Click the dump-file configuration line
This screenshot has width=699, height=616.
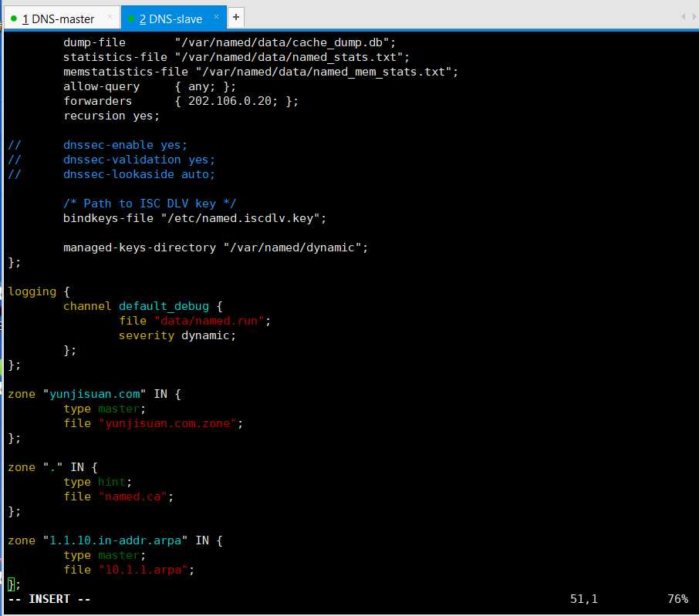point(229,42)
